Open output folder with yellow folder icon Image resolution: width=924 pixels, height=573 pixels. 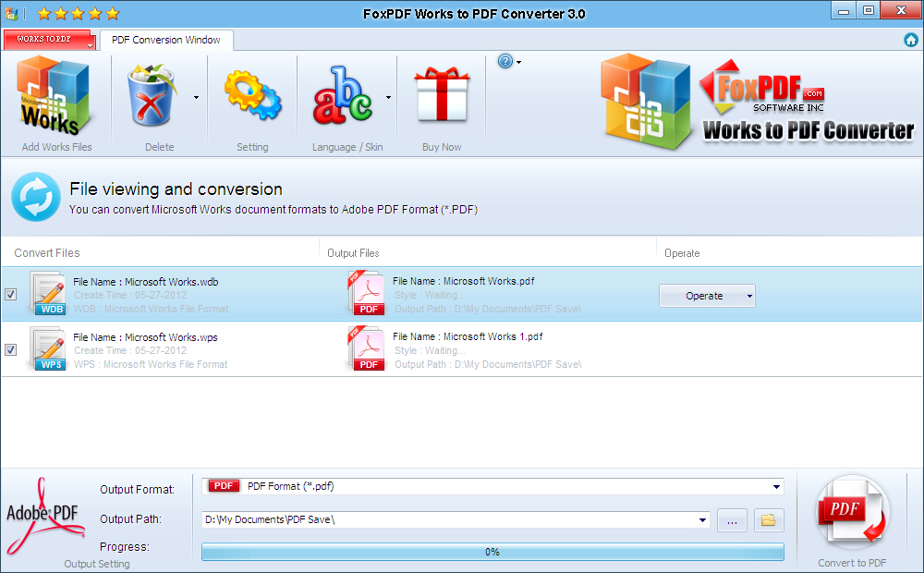[769, 520]
